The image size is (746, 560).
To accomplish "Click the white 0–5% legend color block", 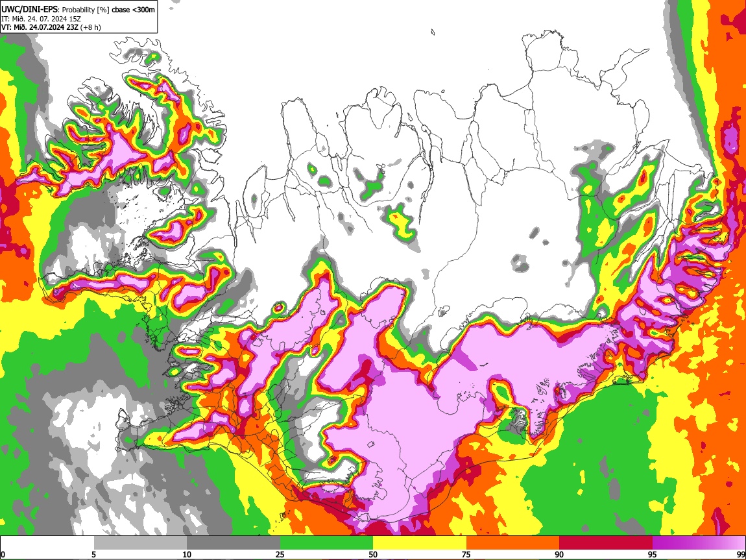I will [x=47, y=543].
